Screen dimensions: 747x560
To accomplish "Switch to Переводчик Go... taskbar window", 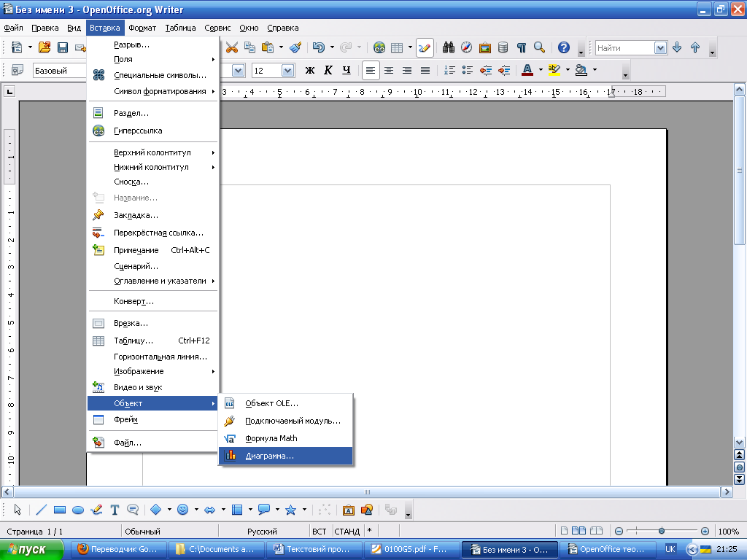I will [x=119, y=550].
